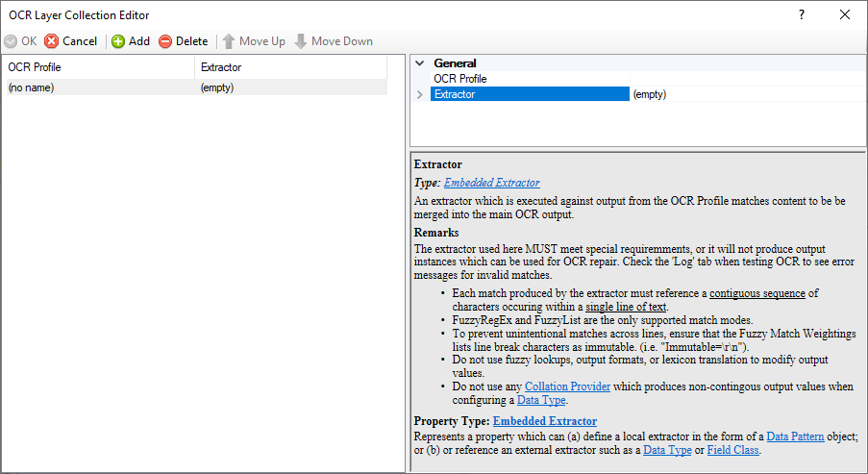Open Property Type Embedded Extractor link
The height and width of the screenshot is (474, 868).
pyautogui.click(x=545, y=421)
